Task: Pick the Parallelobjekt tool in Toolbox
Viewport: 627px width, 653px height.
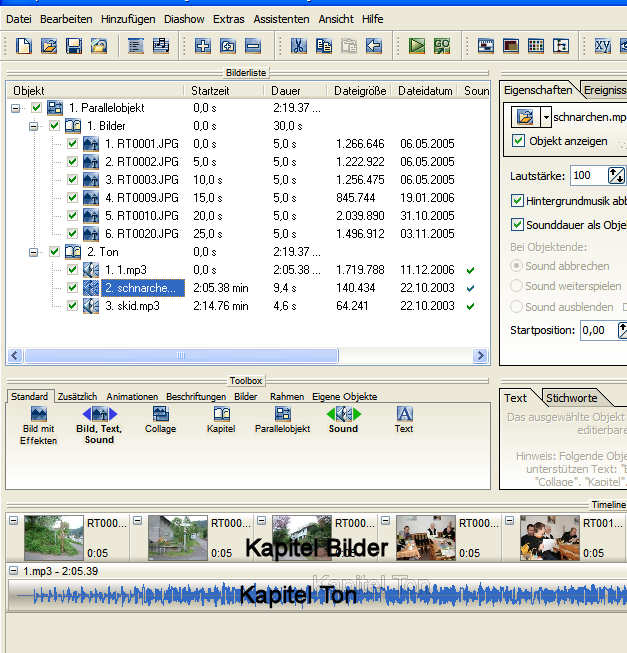Action: [x=283, y=420]
